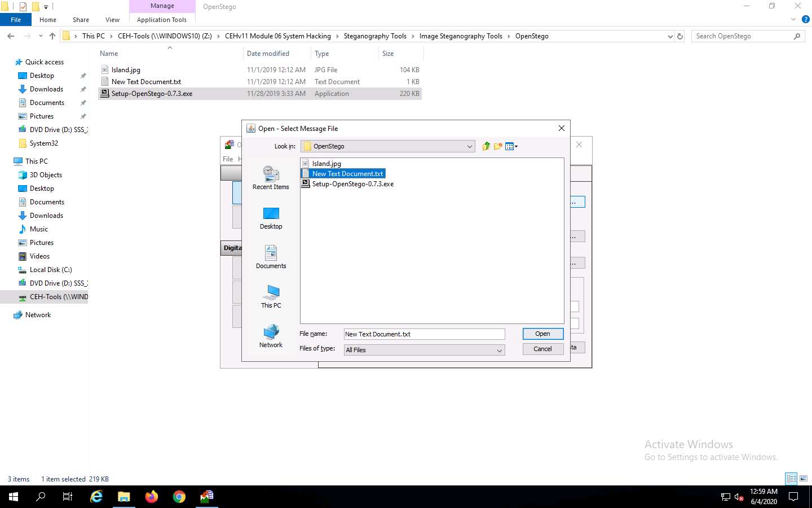812x508 pixels.
Task: Select Island.jpg in the dialog file list
Action: 321,164
